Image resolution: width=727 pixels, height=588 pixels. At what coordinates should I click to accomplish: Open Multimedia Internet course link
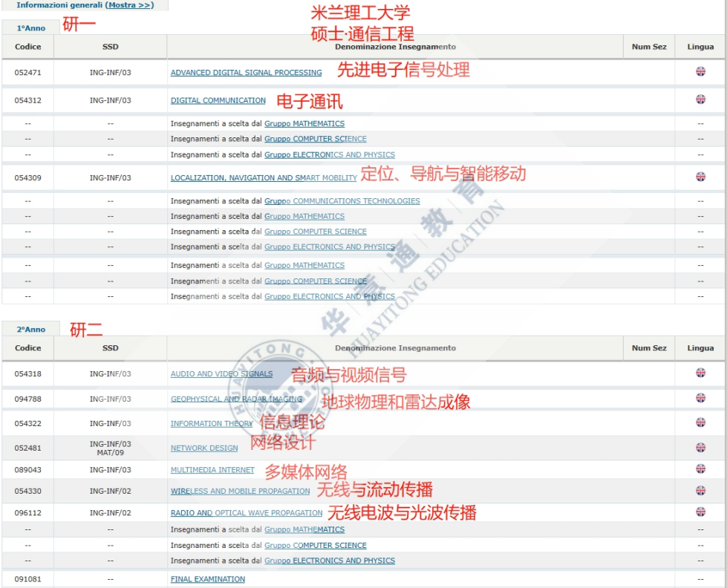(212, 470)
